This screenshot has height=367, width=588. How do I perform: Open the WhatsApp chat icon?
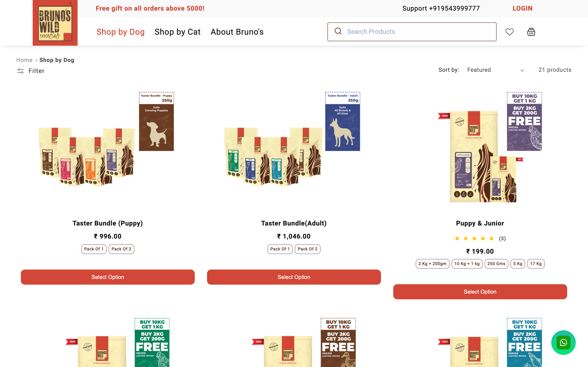pyautogui.click(x=563, y=343)
